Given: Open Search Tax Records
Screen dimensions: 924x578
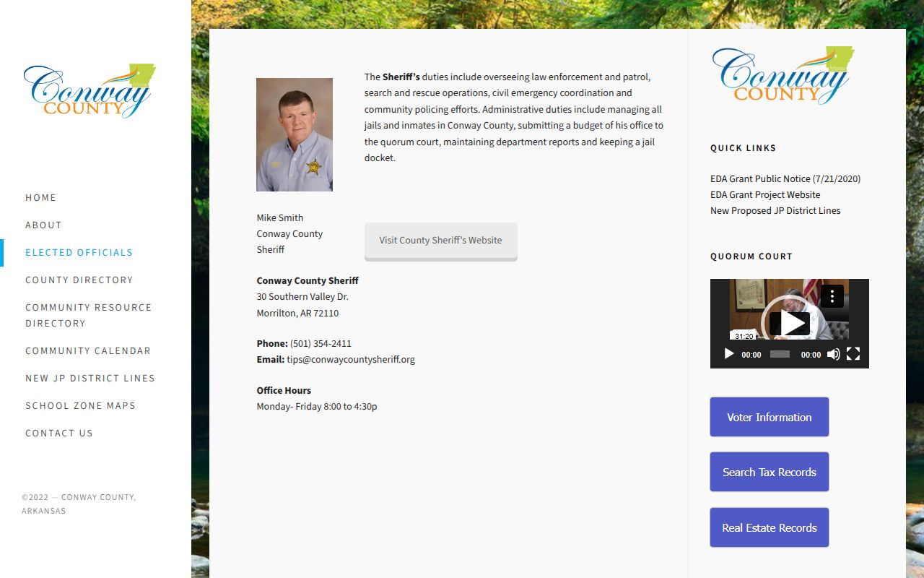Looking at the screenshot, I should pos(769,472).
